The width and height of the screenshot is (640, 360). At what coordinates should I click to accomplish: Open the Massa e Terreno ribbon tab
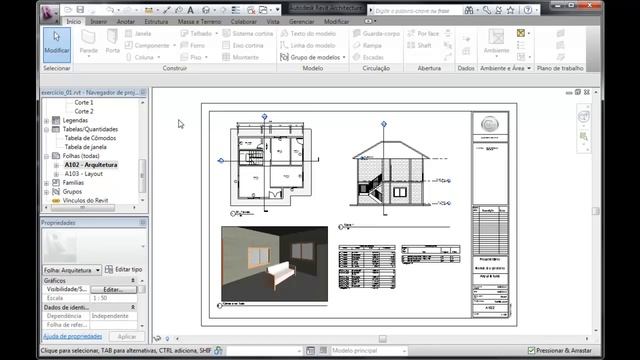[x=199, y=21]
